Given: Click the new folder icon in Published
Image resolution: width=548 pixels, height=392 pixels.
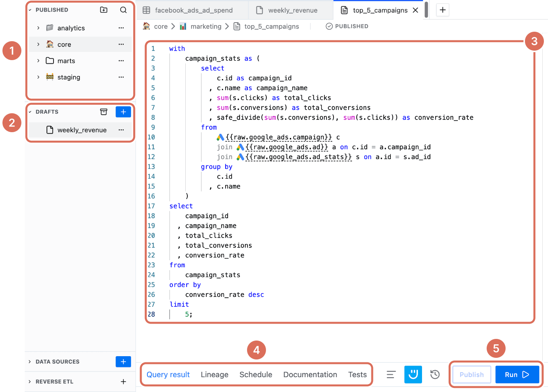Looking at the screenshot, I should pos(104,10).
